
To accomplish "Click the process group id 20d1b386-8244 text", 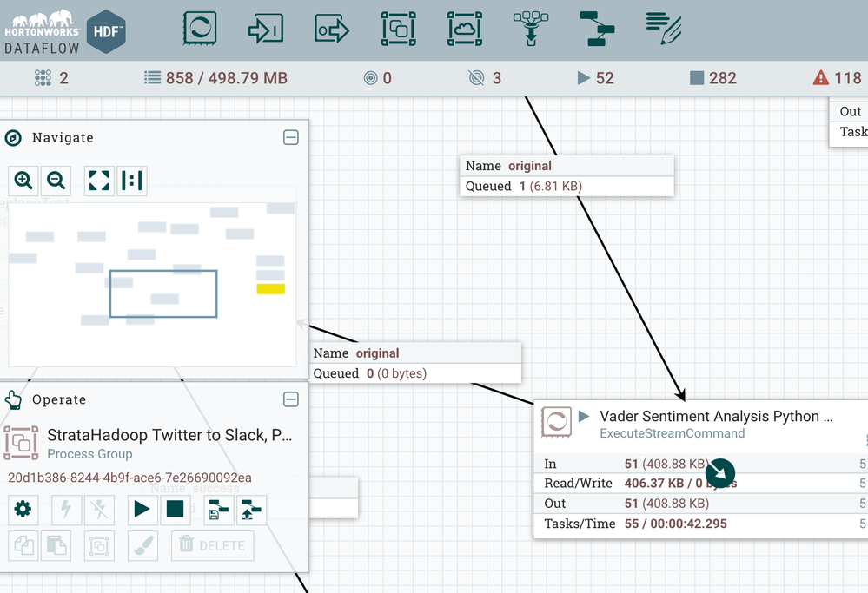I will (x=129, y=478).
